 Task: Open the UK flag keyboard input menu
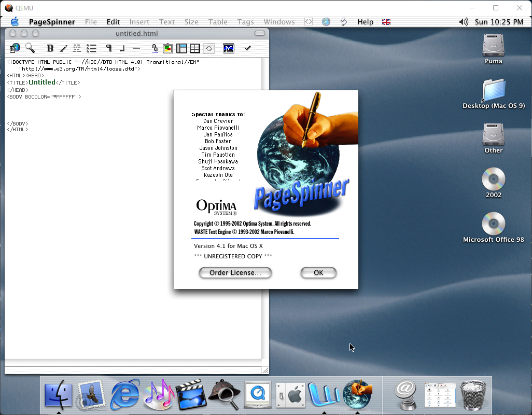[386, 22]
